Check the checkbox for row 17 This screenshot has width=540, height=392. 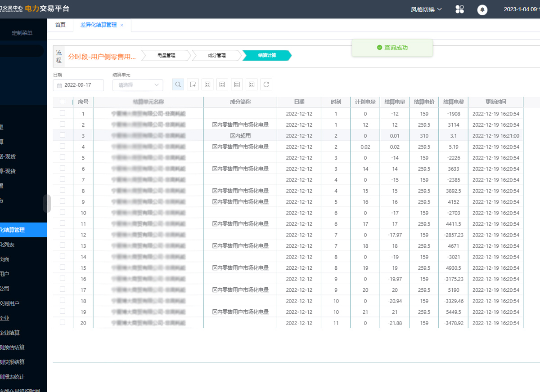[63, 289]
